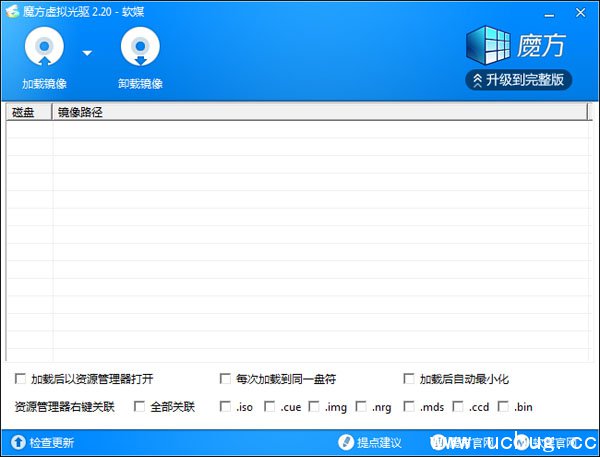Viewport: 600px width, 457px height.
Task: Click the 提点建议 feedback icon
Action: 346,442
